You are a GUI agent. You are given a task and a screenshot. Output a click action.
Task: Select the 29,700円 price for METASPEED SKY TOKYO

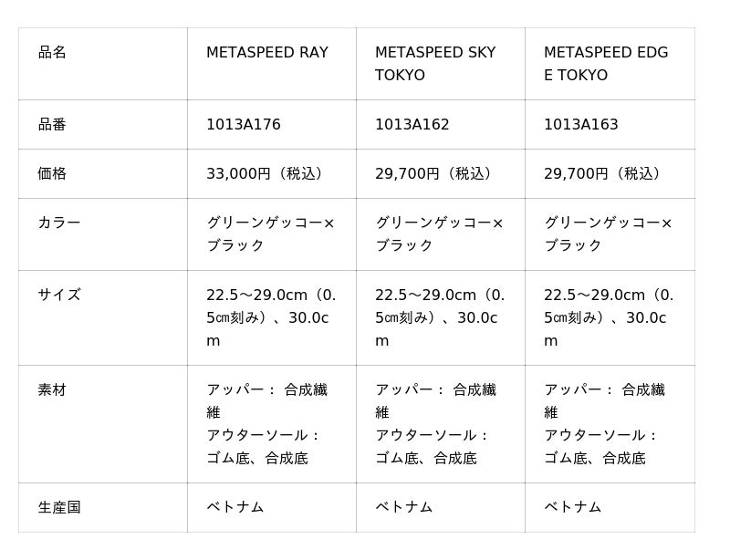[x=435, y=174]
